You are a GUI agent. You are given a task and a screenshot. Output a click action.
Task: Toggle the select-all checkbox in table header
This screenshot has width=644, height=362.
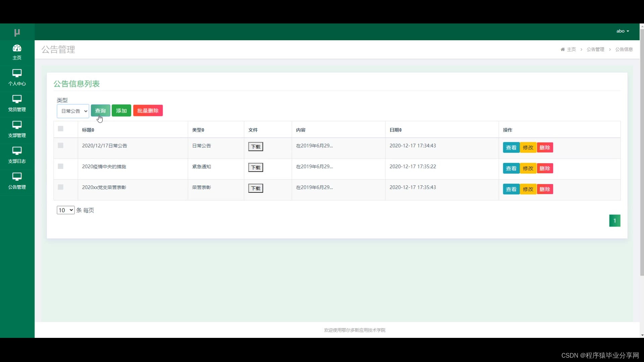point(61,129)
